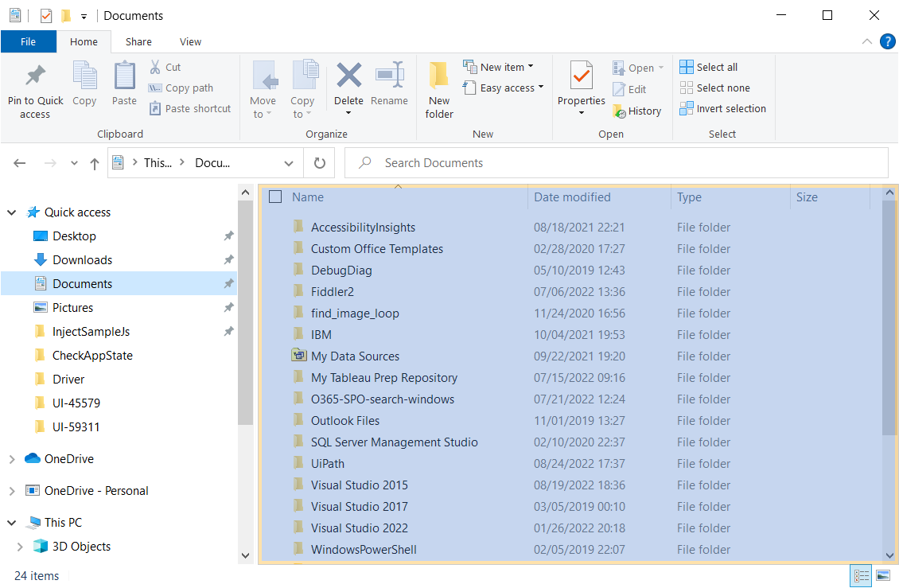This screenshot has height=588, width=899.
Task: Click Invert selection in the ribbon
Action: [x=722, y=109]
